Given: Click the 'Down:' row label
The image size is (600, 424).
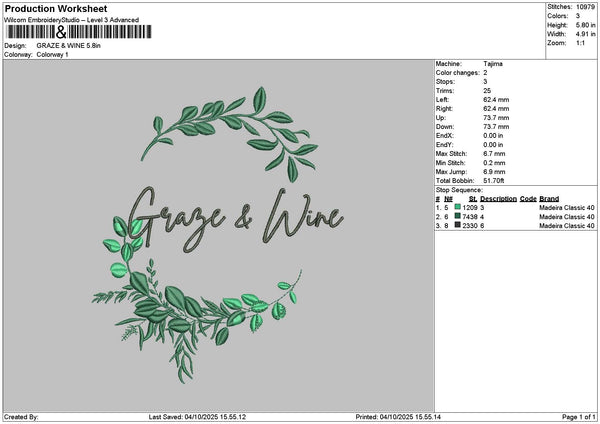Looking at the screenshot, I should click(x=445, y=127).
